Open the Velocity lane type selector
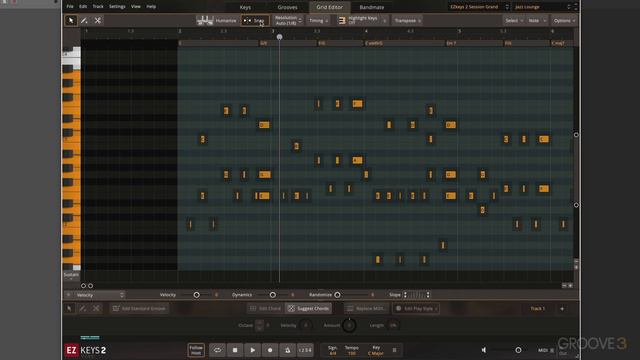 tap(99, 295)
